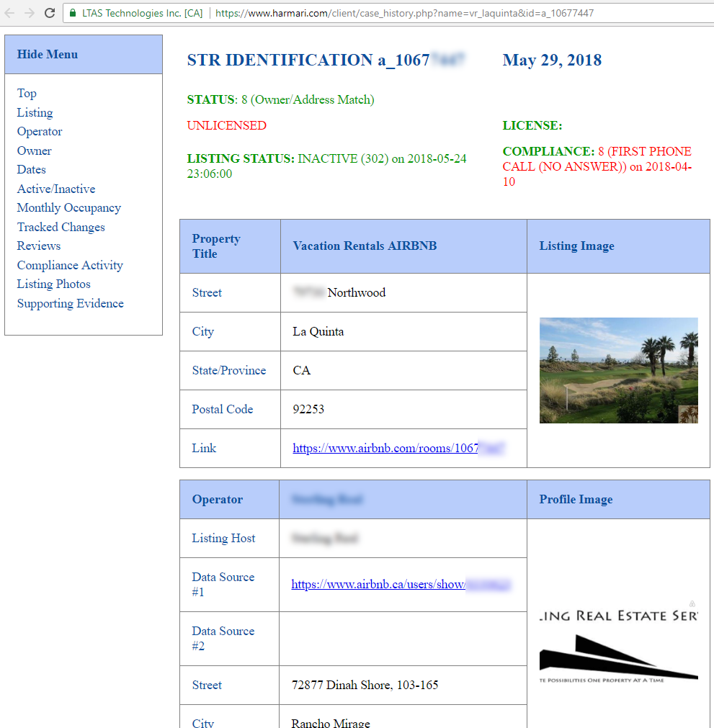Viewport: 714px width, 728px height.
Task: Open the Listing menu link
Action: point(35,112)
